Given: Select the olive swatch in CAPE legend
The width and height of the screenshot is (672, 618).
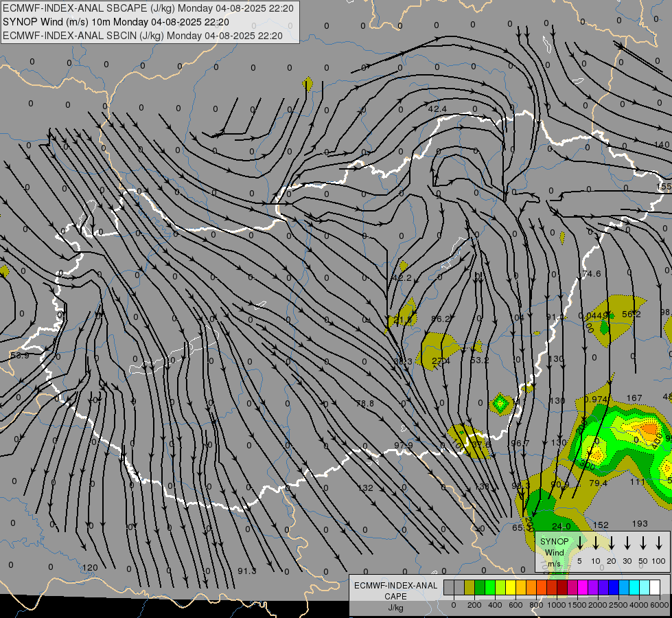Looking at the screenshot, I should [x=470, y=588].
